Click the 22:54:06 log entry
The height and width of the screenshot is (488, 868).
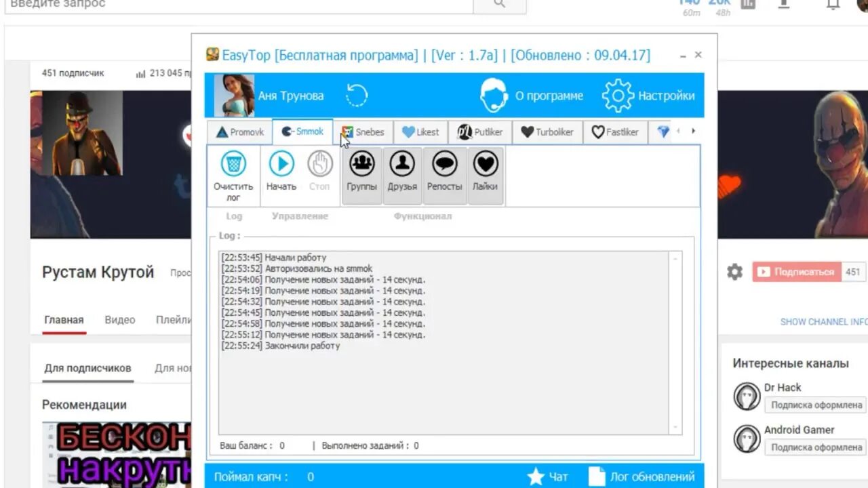[323, 280]
